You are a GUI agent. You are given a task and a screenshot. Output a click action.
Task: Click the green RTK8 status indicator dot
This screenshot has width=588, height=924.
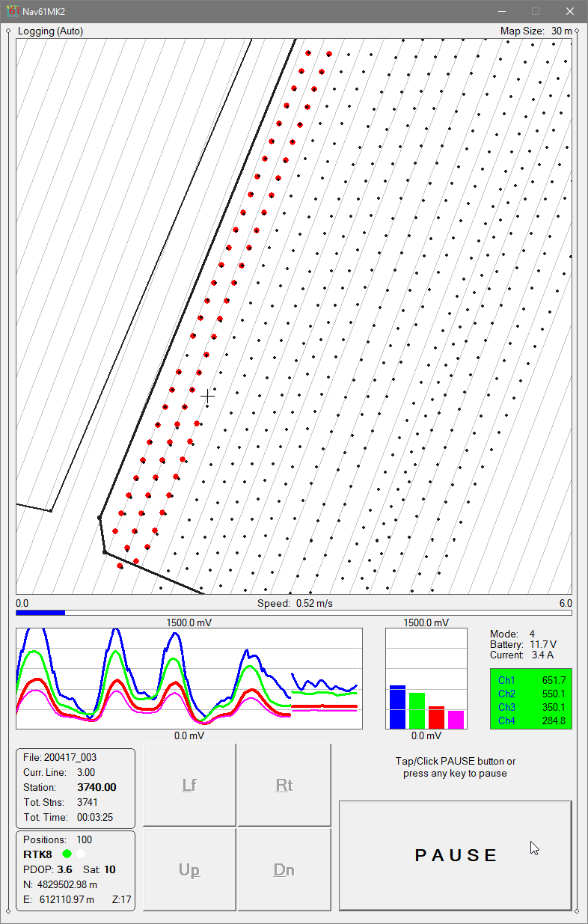click(x=67, y=854)
